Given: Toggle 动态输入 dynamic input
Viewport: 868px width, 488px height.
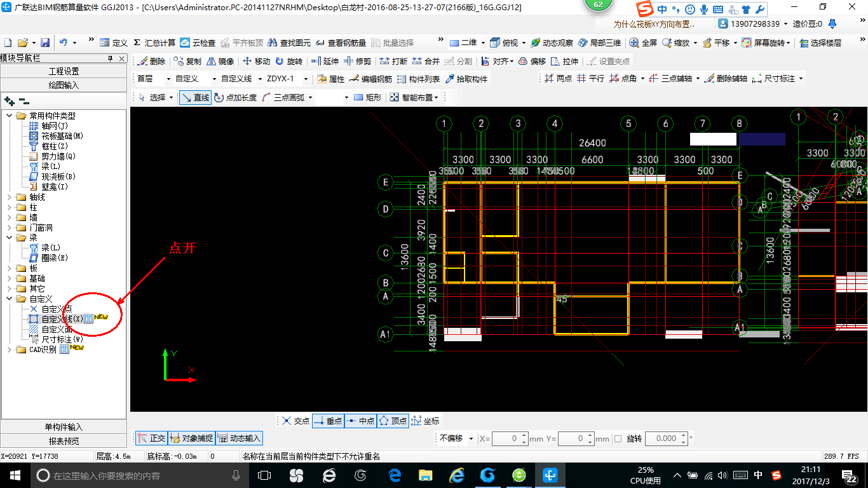Looking at the screenshot, I should [239, 438].
